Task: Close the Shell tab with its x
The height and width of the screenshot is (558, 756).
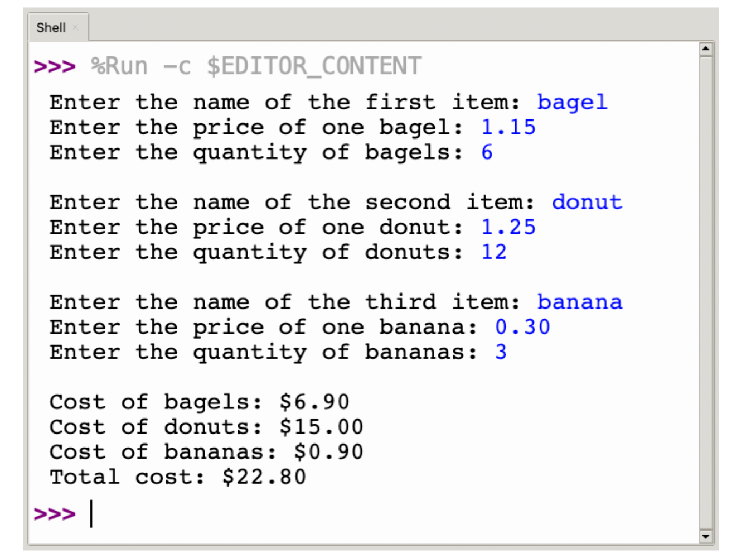Action: 75,27
